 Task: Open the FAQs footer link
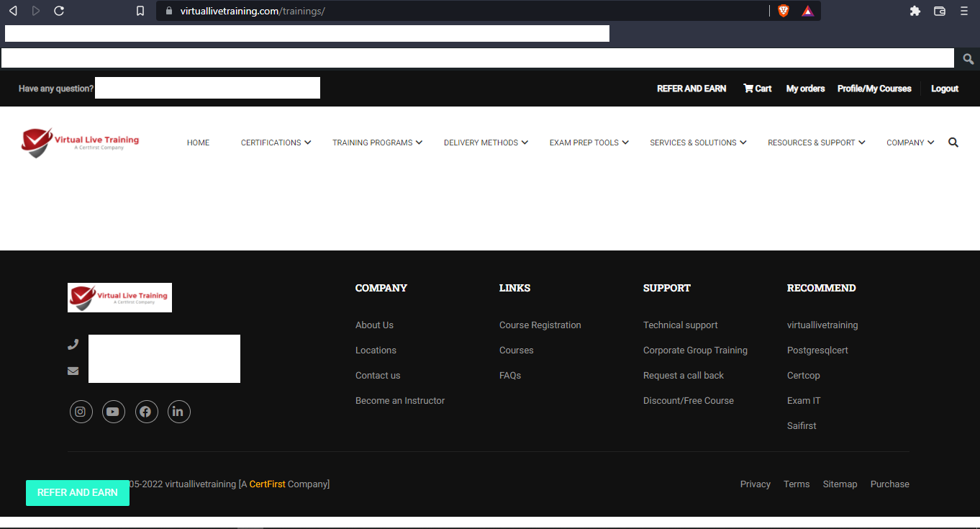tap(510, 376)
